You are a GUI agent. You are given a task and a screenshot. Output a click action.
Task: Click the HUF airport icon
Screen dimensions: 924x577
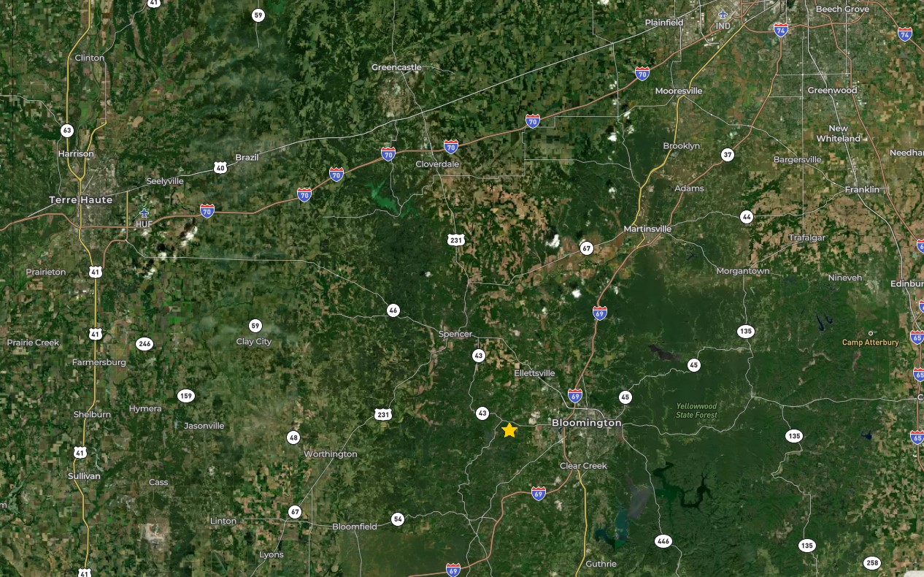[x=143, y=213]
